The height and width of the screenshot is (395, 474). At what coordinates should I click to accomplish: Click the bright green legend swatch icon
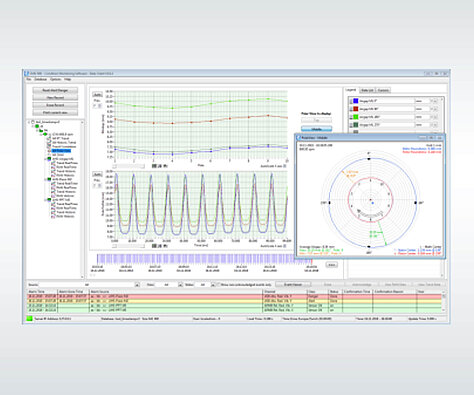356,117
